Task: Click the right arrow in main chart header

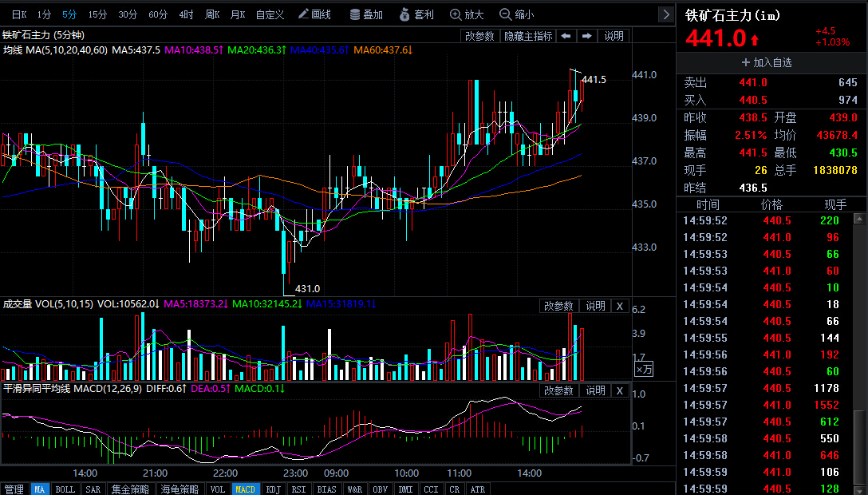Action: point(587,36)
